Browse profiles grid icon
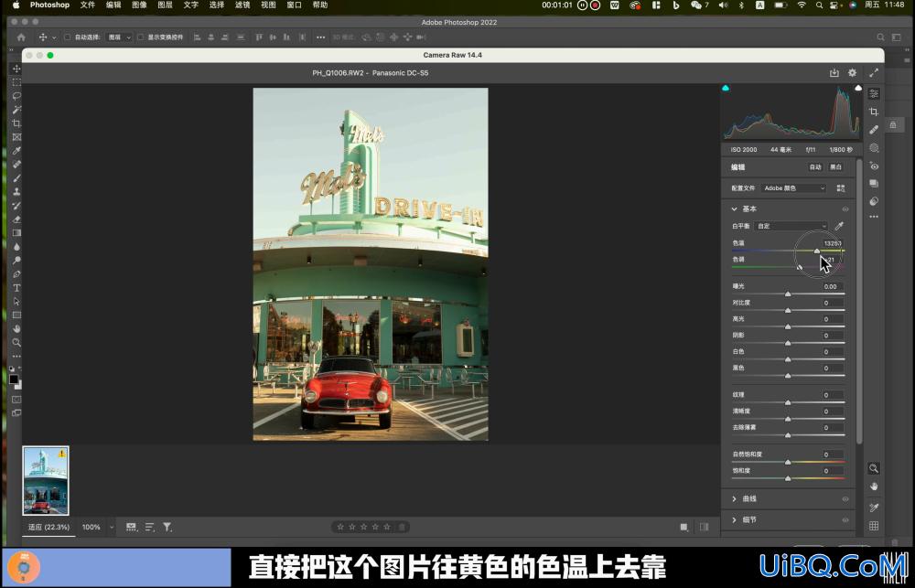The width and height of the screenshot is (915, 588). [x=841, y=187]
